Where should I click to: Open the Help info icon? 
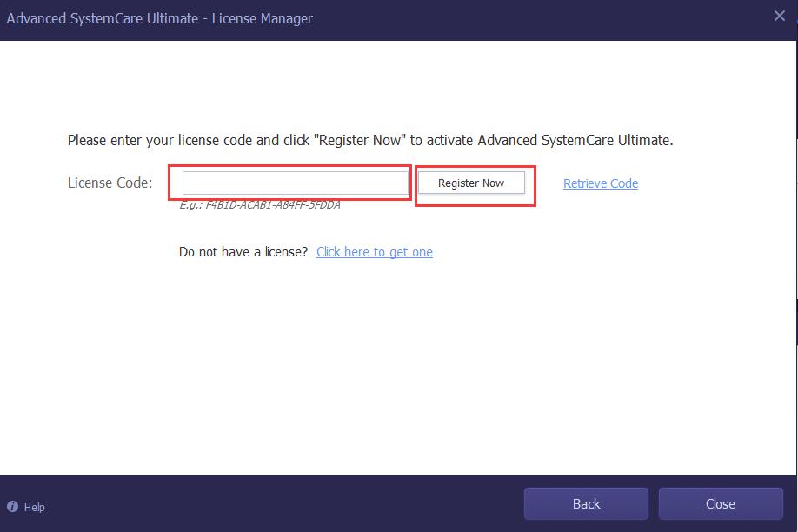(13, 507)
